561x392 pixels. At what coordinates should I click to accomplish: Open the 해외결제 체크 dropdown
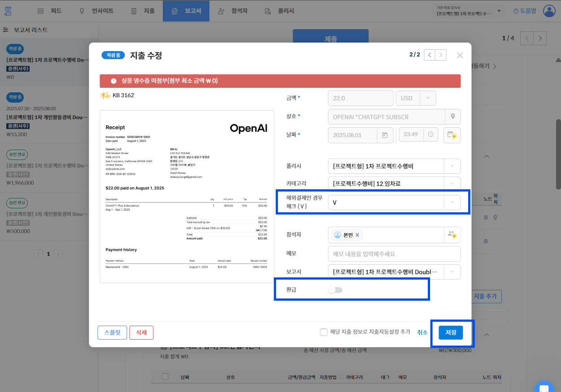click(x=394, y=202)
